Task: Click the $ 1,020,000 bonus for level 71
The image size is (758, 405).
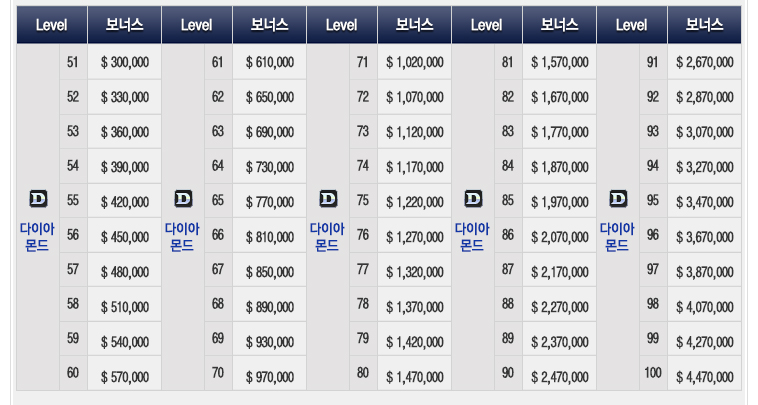Action: point(414,62)
